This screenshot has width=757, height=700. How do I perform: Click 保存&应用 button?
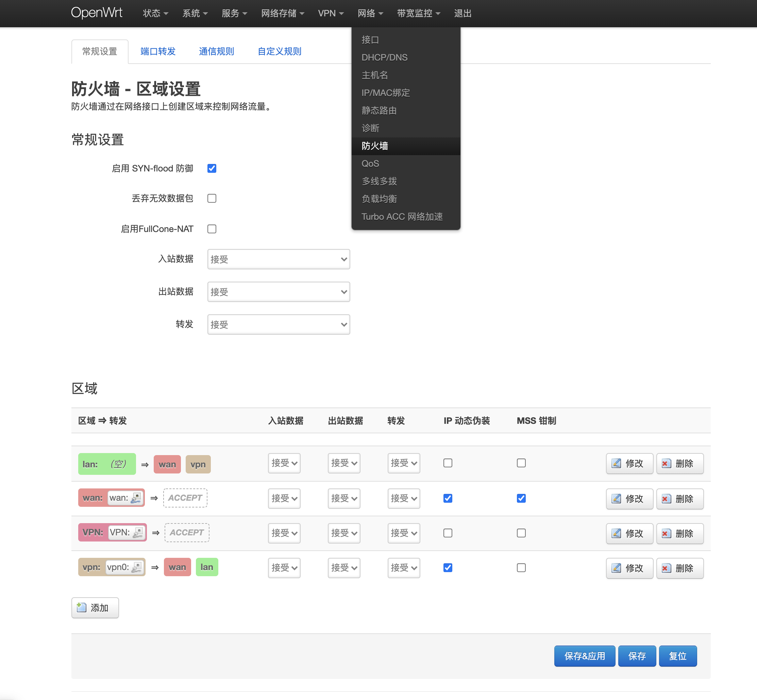click(x=585, y=656)
